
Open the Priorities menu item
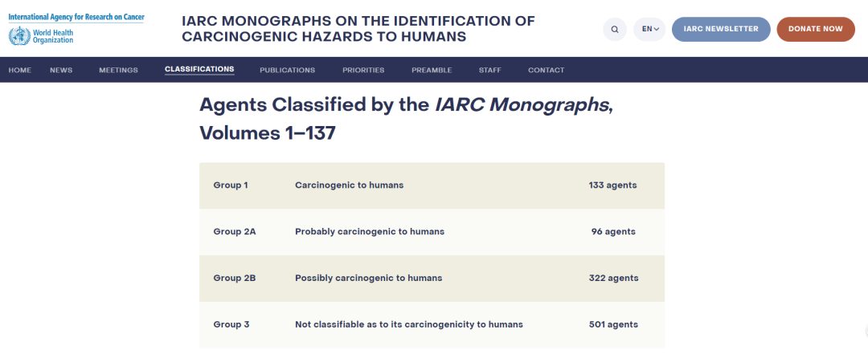coord(363,70)
